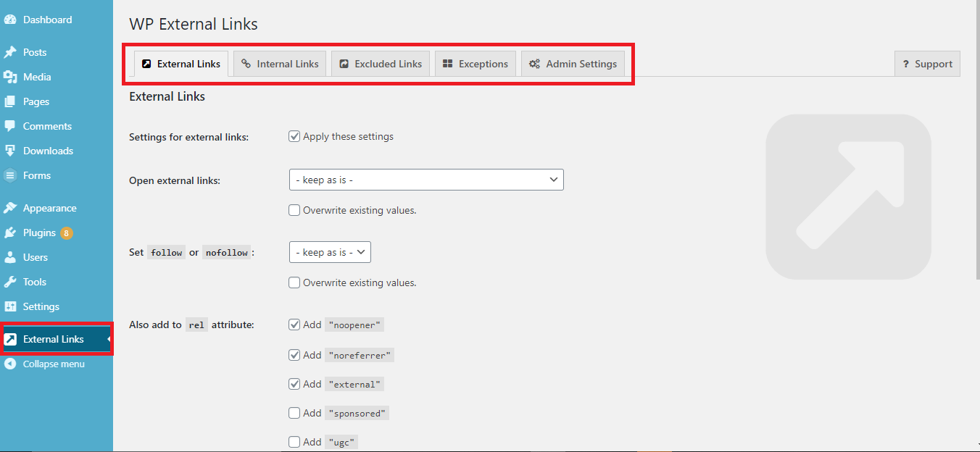The image size is (980, 452).
Task: Click the Media icon in sidebar
Action: pos(10,77)
